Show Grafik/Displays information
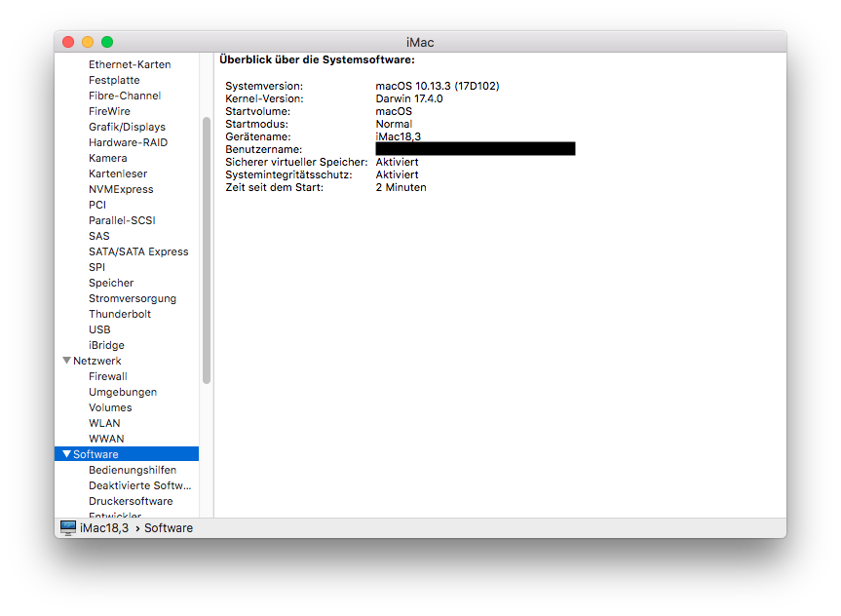 pyautogui.click(x=127, y=127)
